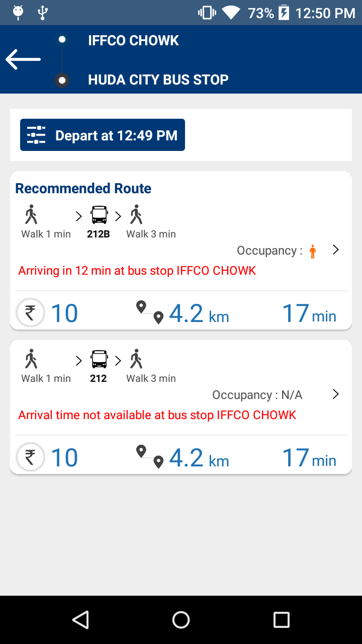
Task: Tap Android home navigation button
Action: (181, 620)
